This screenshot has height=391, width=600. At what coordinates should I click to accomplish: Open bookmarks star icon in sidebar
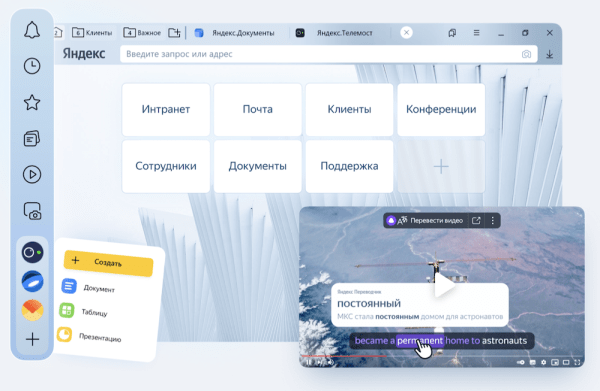click(32, 103)
